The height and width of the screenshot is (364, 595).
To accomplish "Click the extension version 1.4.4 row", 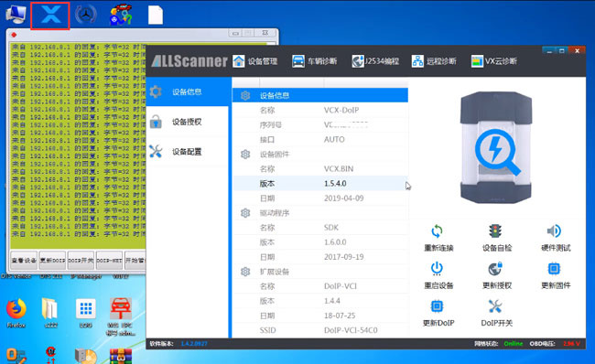I will pyautogui.click(x=319, y=301).
